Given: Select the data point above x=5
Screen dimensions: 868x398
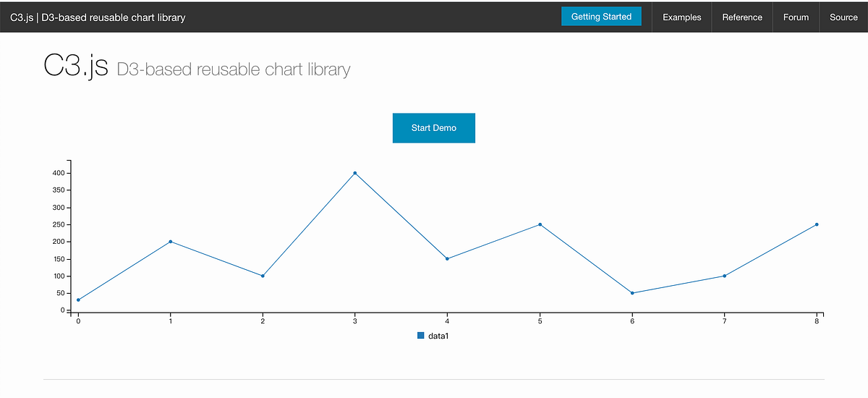Looking at the screenshot, I should (x=540, y=224).
